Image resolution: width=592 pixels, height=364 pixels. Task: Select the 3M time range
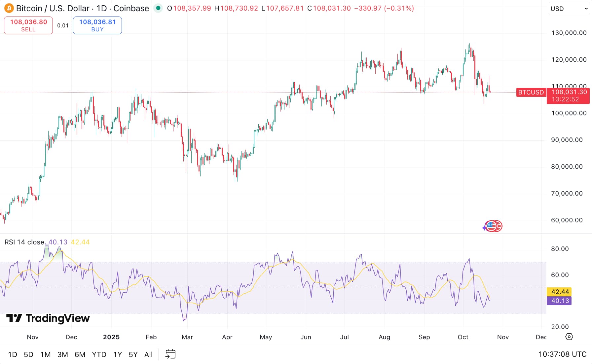pos(63,354)
